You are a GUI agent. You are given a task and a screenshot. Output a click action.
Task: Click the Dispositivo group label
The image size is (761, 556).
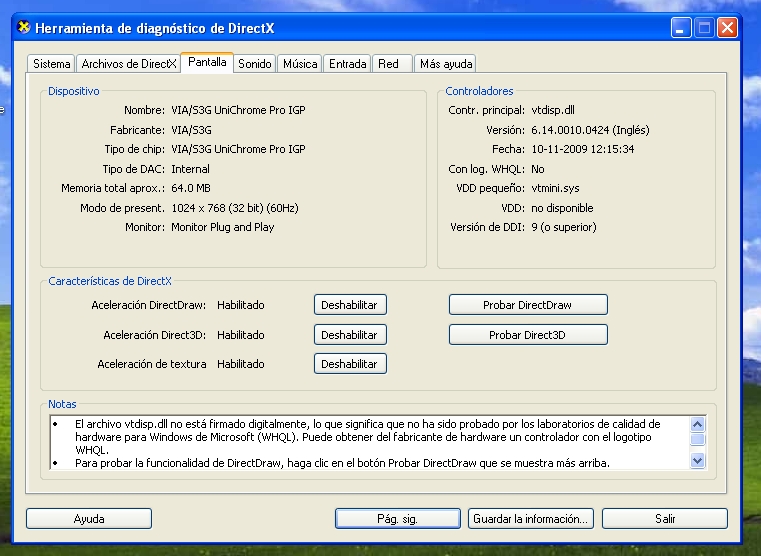click(74, 91)
